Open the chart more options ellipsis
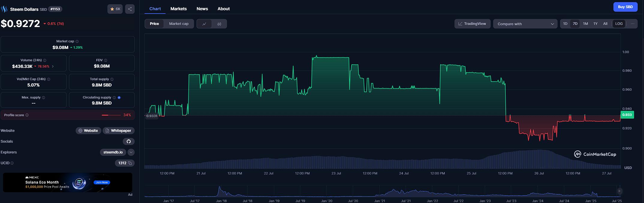 coord(633,24)
